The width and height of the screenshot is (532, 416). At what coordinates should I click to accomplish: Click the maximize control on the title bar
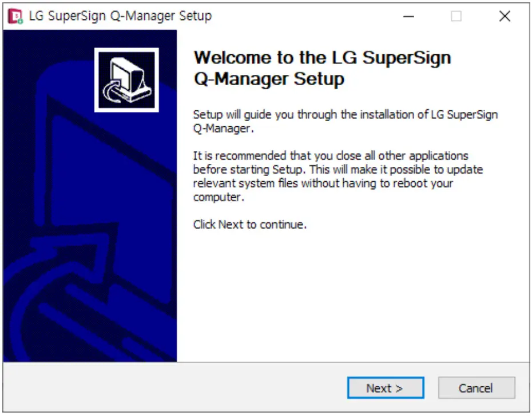[456, 16]
